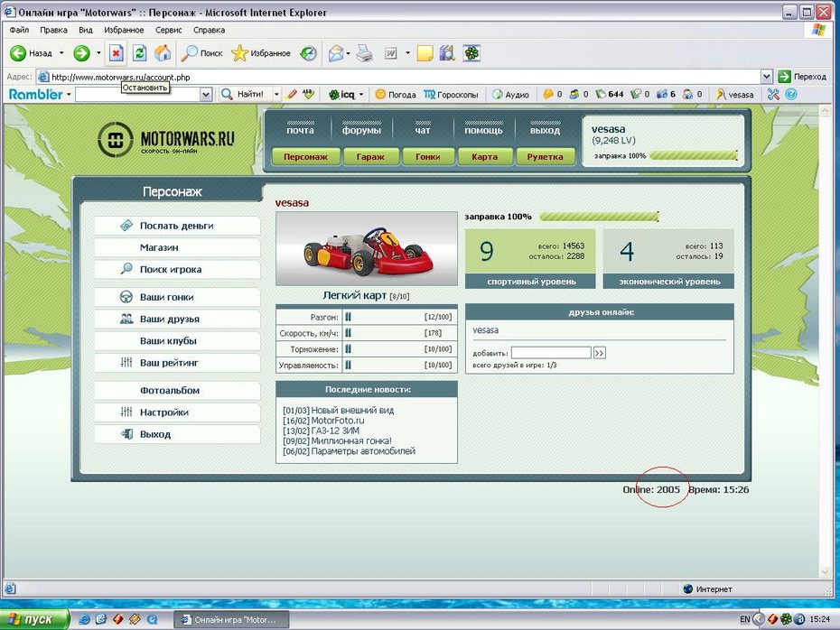Click the Rambler search input field
The width and height of the screenshot is (840, 630).
click(x=137, y=95)
